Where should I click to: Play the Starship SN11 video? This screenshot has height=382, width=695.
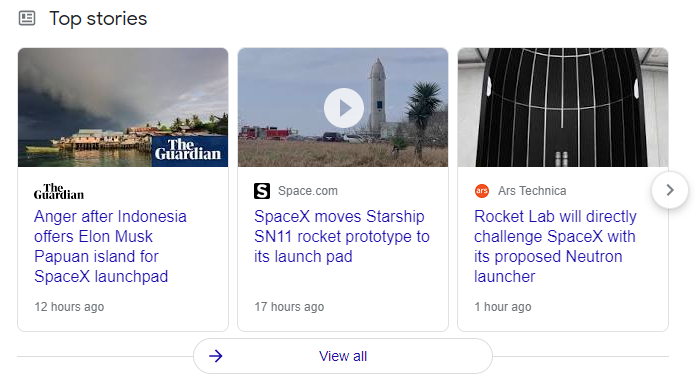[x=344, y=108]
